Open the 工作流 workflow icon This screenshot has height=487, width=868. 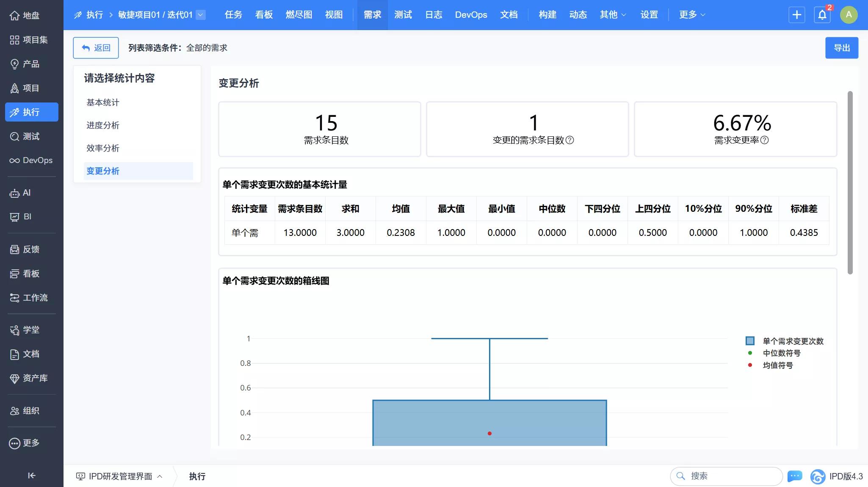pos(15,298)
